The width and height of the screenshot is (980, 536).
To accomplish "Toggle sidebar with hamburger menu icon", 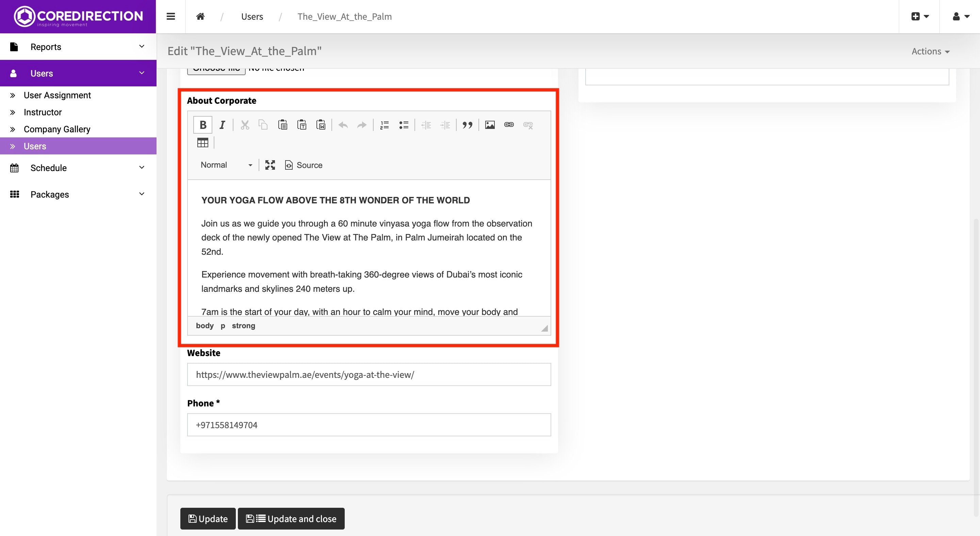I will 171,16.
